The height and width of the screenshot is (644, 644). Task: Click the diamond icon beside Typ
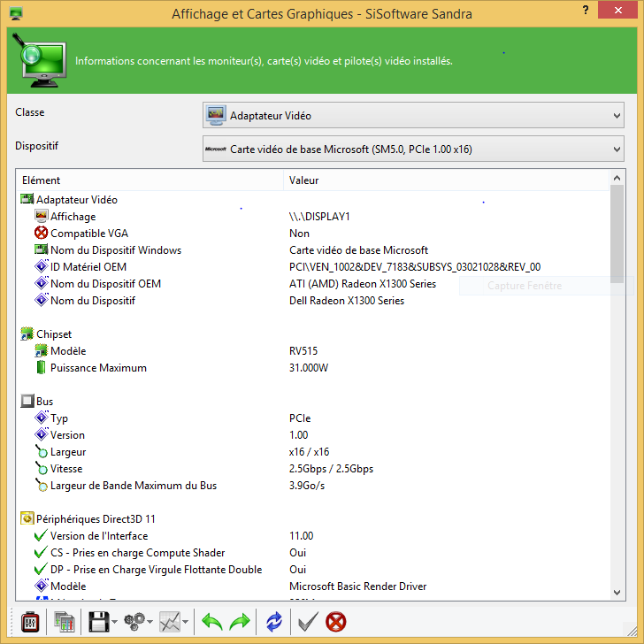41,418
